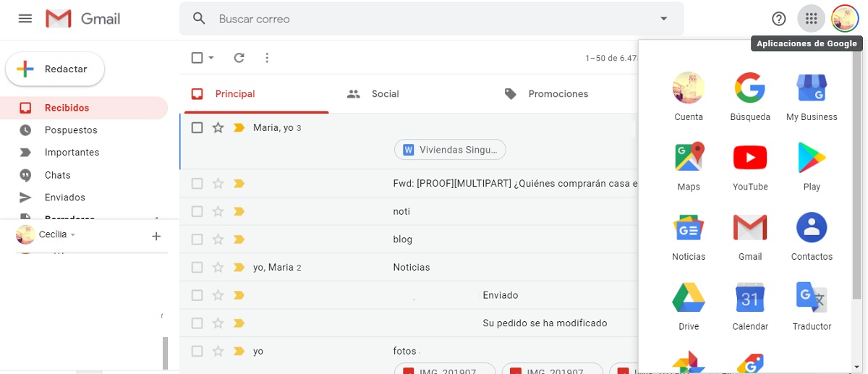This screenshot has height=374, width=868.
Task: Open the help question mark icon
Action: (779, 19)
